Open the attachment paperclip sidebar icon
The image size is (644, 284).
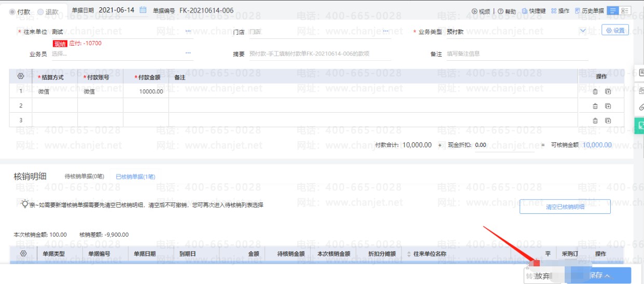(x=641, y=108)
